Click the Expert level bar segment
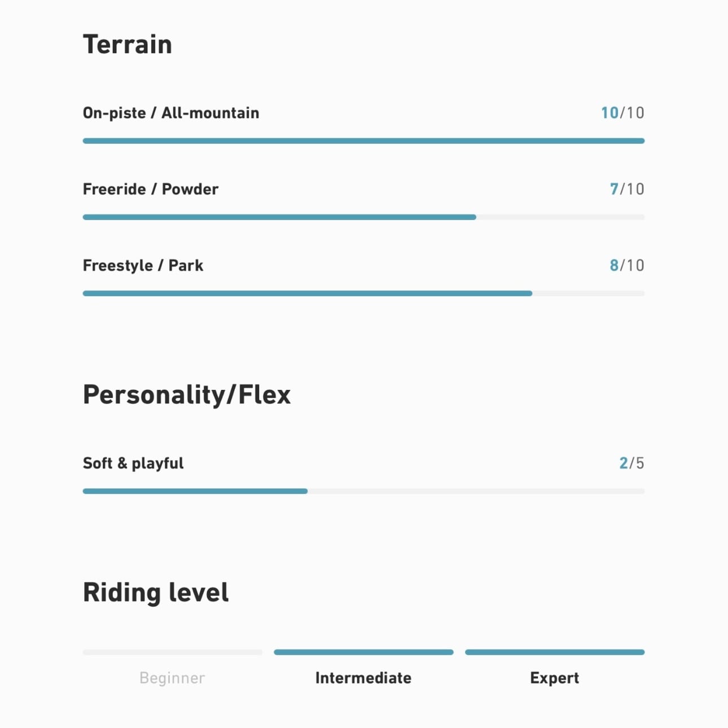728x728 pixels. tap(554, 652)
